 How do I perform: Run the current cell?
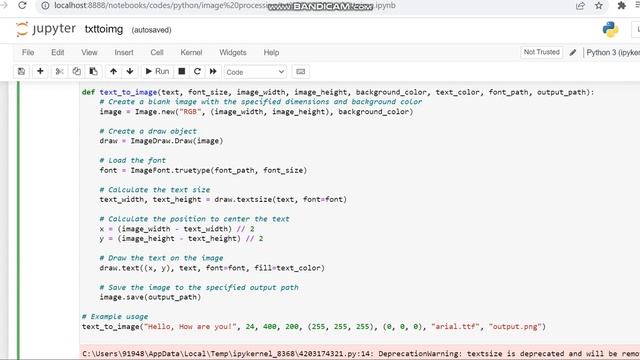click(157, 71)
